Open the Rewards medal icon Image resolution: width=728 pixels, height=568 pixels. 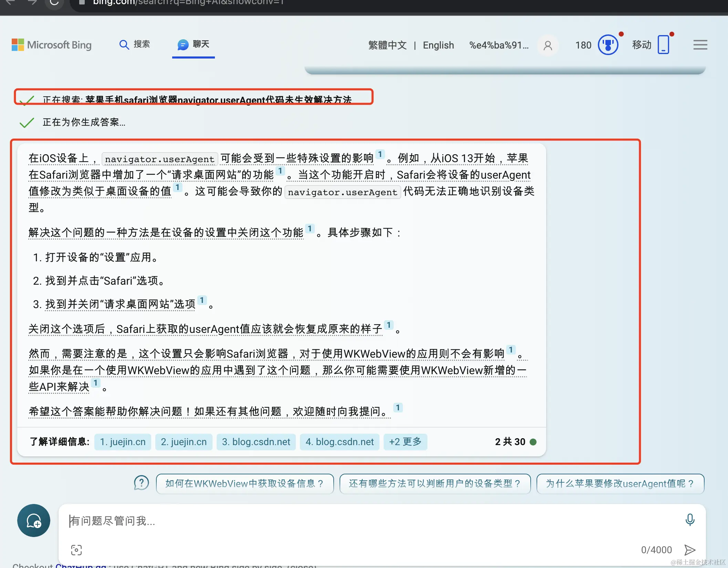coord(608,45)
